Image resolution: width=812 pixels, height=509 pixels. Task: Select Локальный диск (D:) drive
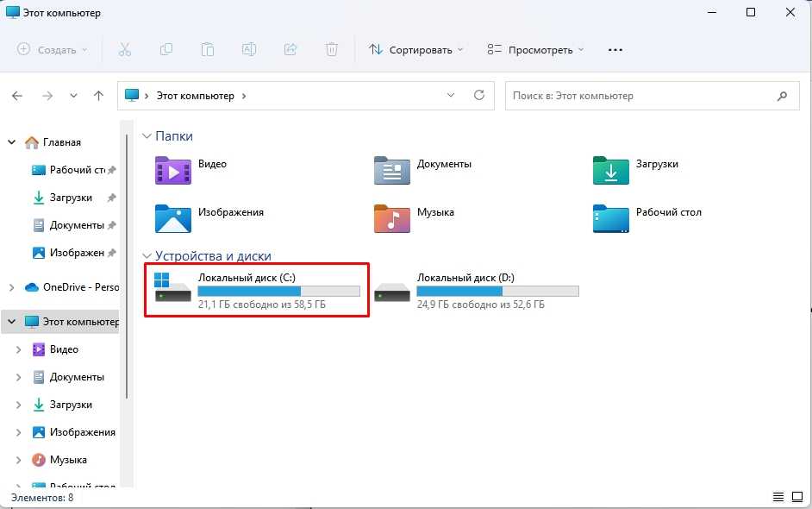pos(477,292)
